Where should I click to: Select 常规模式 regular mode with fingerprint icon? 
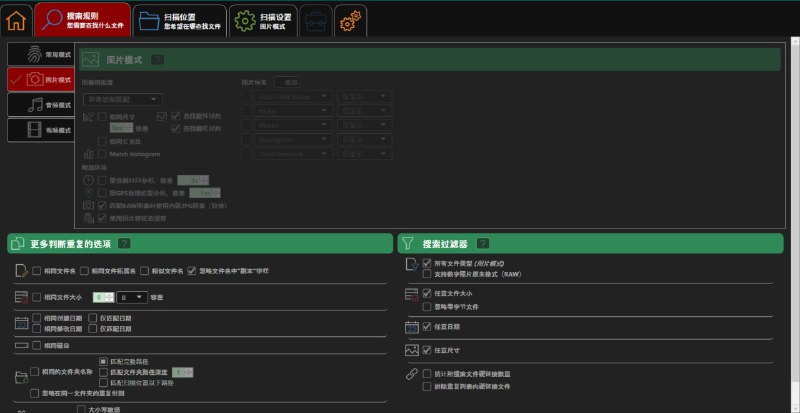pyautogui.click(x=42, y=54)
